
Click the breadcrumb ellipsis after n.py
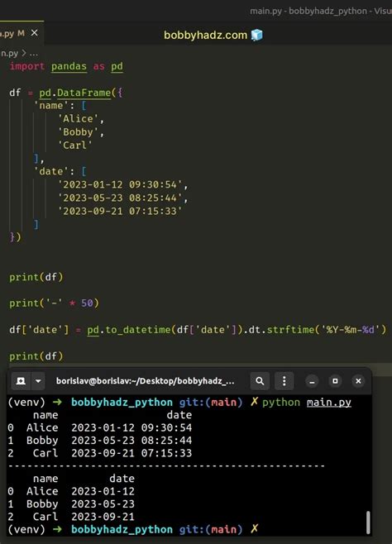pyautogui.click(x=34, y=54)
